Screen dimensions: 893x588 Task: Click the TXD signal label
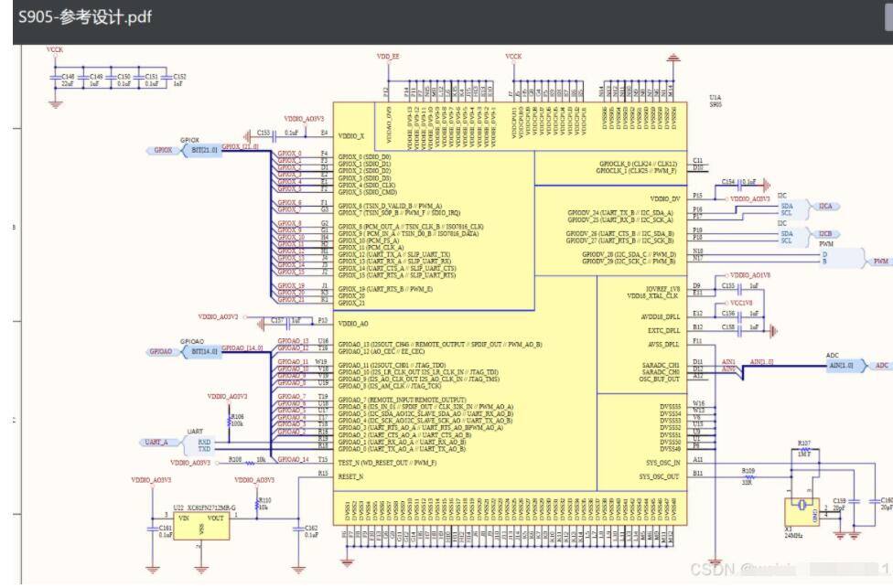[204, 449]
